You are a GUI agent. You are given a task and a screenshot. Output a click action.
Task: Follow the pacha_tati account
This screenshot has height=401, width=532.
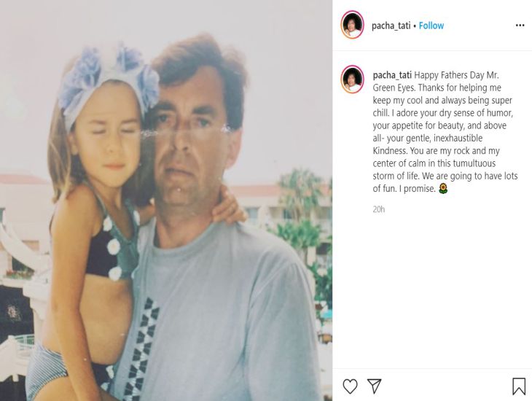(x=431, y=26)
